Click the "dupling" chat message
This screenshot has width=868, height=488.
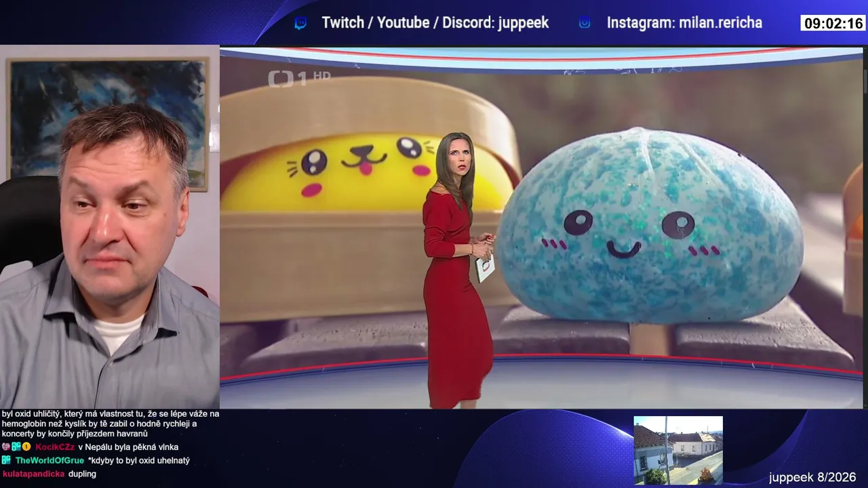pos(82,474)
